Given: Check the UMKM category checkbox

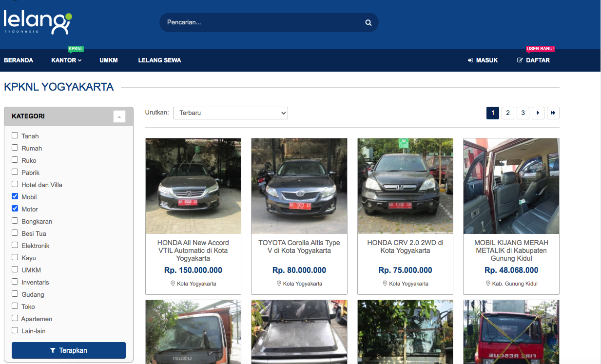Looking at the screenshot, I should tap(15, 269).
